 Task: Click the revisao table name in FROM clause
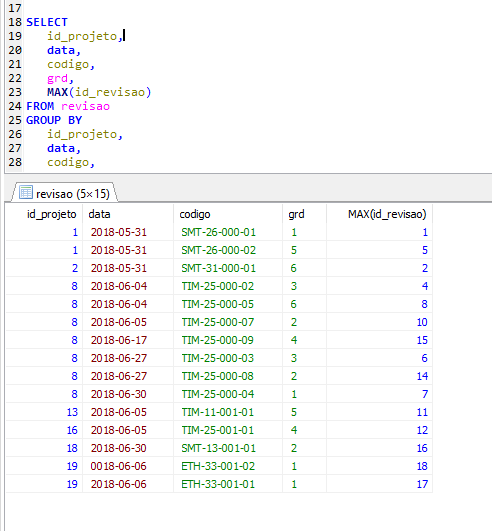pyautogui.click(x=85, y=106)
